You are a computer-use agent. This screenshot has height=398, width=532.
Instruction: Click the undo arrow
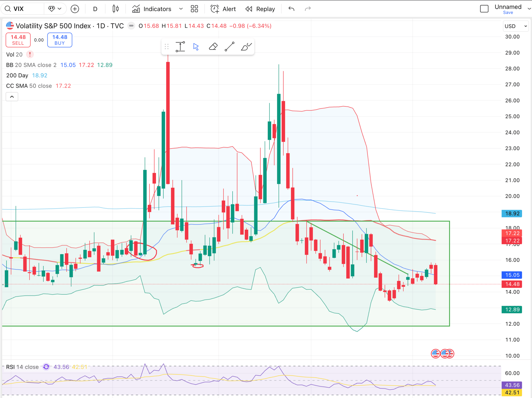pyautogui.click(x=291, y=9)
